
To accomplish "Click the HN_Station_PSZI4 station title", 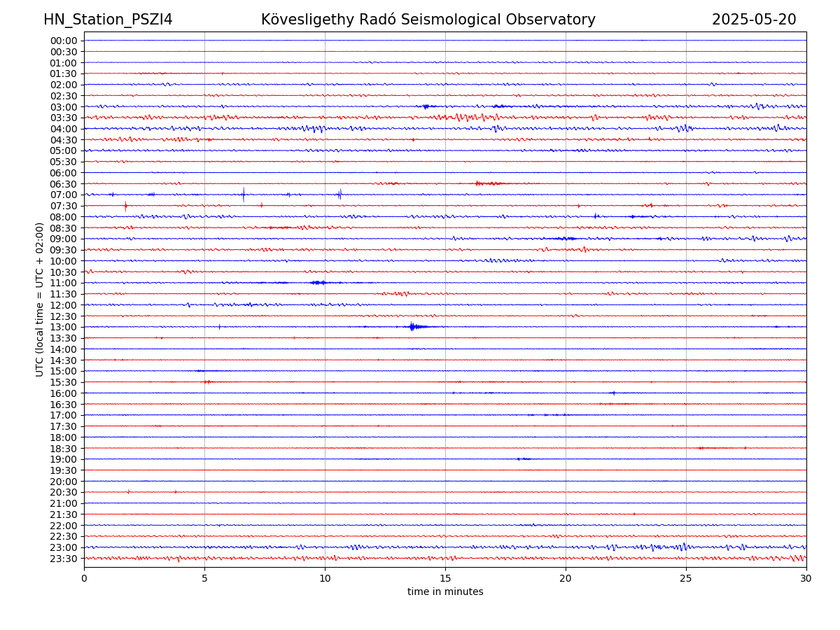I will [108, 20].
